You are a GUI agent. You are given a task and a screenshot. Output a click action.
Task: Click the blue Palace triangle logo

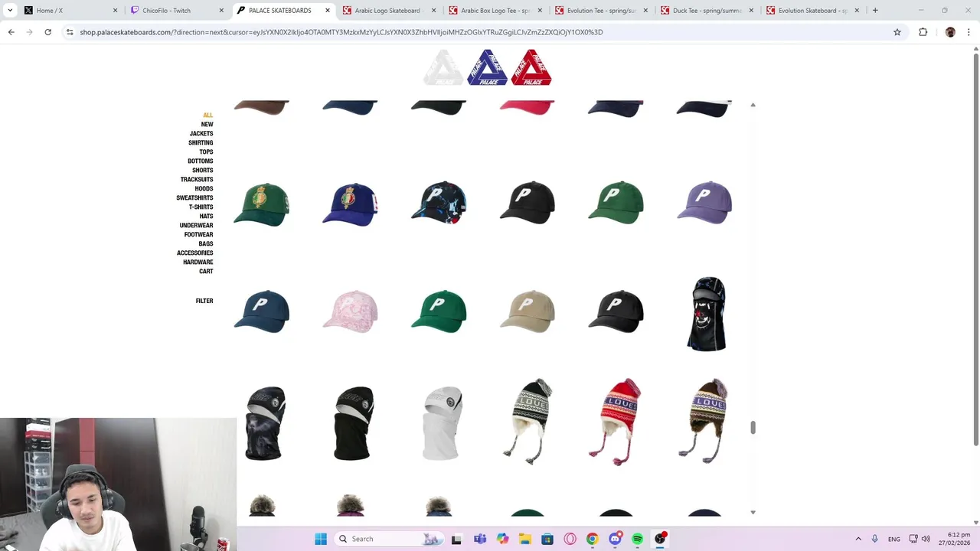[487, 67]
